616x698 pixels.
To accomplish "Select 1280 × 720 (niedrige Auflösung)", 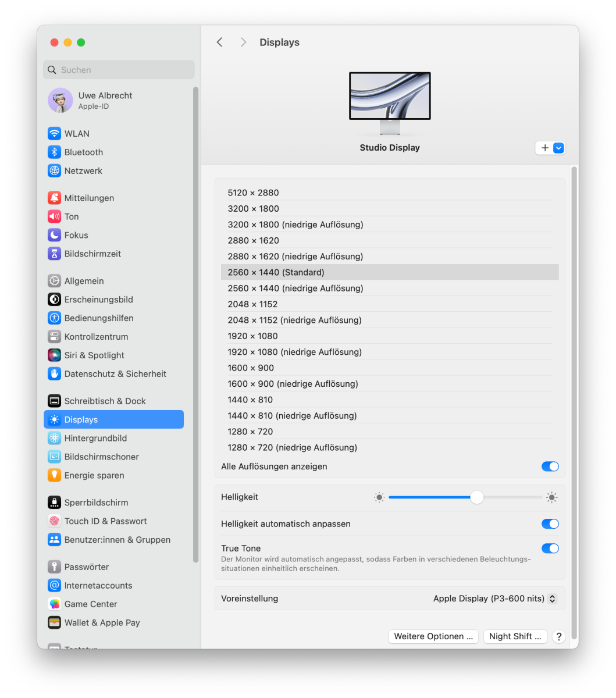I will click(x=390, y=447).
